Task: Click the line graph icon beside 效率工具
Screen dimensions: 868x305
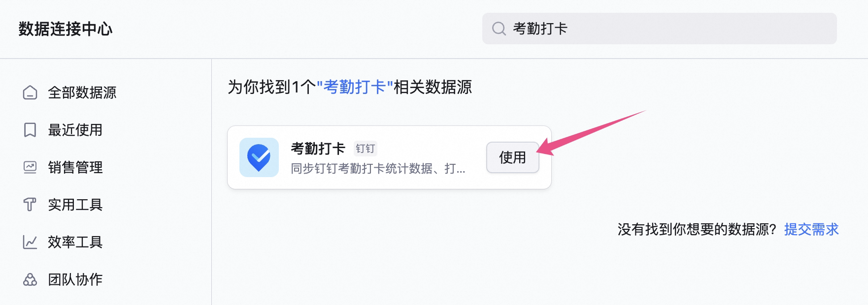Action: click(30, 242)
